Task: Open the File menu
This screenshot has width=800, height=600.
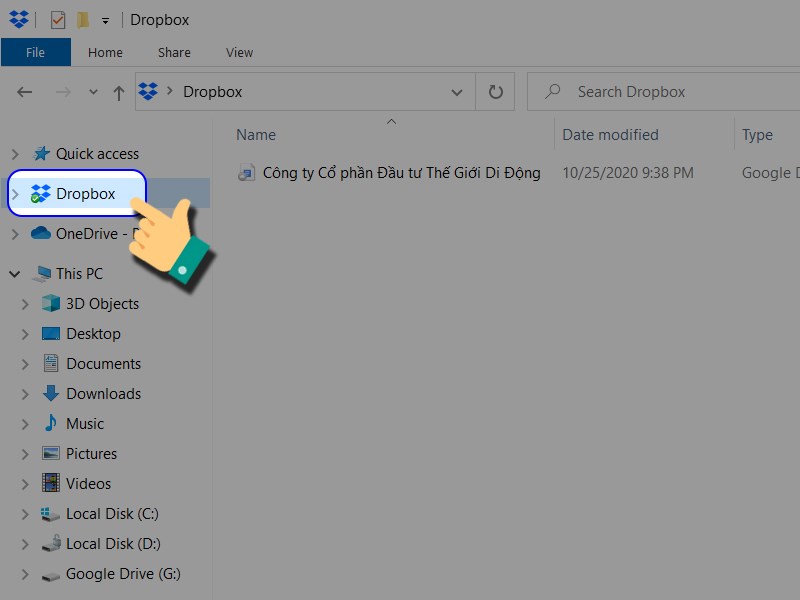Action: [x=36, y=52]
